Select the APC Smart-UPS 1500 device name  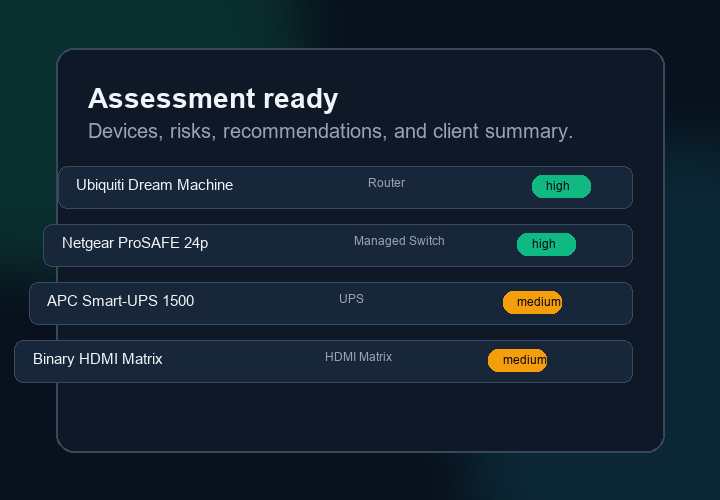[x=120, y=301]
